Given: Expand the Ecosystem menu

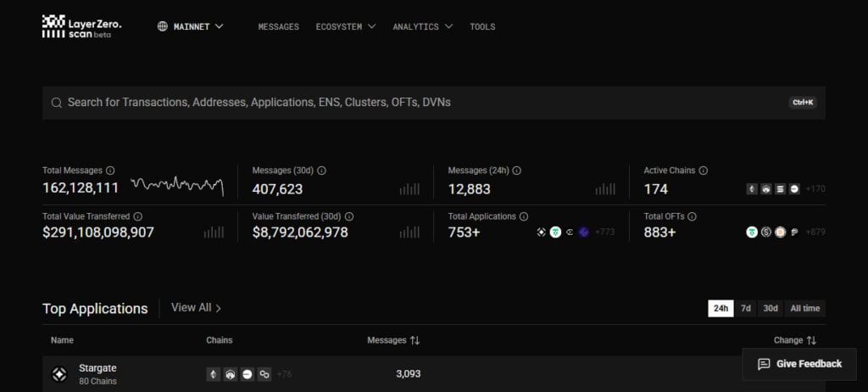Looking at the screenshot, I should 346,26.
